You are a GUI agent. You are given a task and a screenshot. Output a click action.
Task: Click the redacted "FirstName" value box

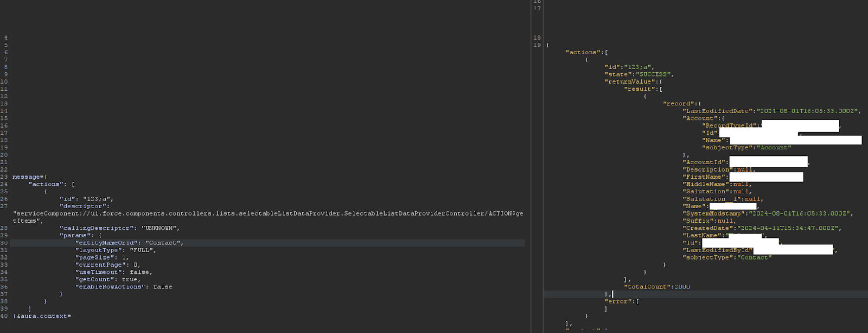[766, 177]
